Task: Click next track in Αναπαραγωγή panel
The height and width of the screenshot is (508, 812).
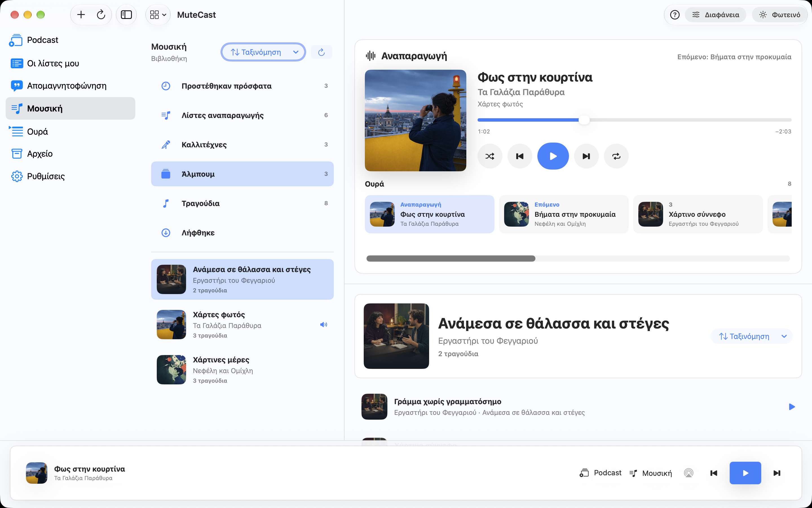Action: (x=586, y=156)
